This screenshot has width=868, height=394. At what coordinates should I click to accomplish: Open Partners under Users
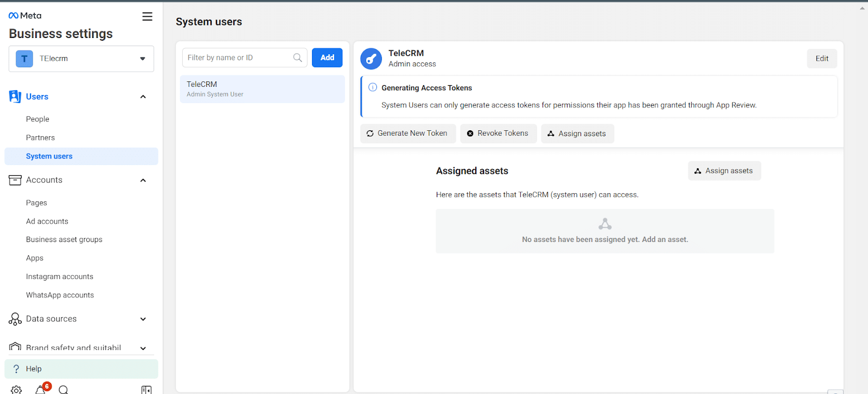click(x=40, y=137)
